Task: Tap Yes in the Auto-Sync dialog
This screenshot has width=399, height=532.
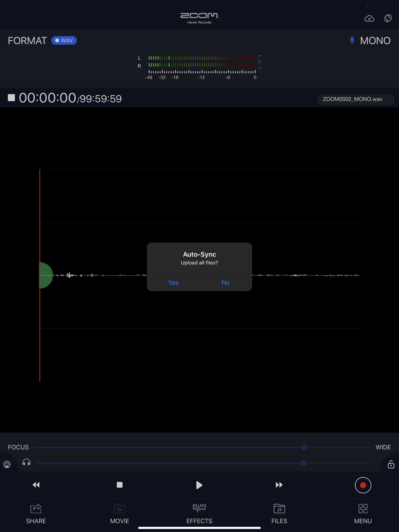Action: (173, 282)
